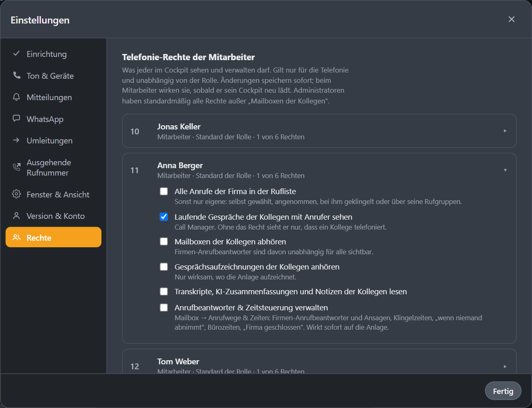The height and width of the screenshot is (408, 532).
Task: Click the gear icon for Fenster & Ansicht
Action: coord(16,194)
